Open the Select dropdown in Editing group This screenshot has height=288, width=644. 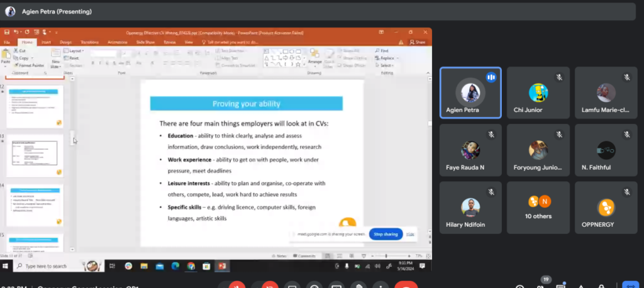click(384, 65)
